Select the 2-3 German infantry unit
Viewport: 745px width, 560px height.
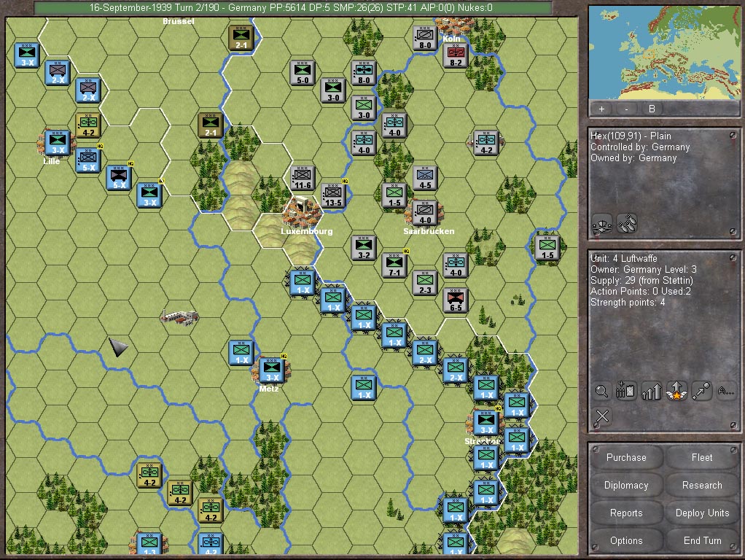coord(425,282)
